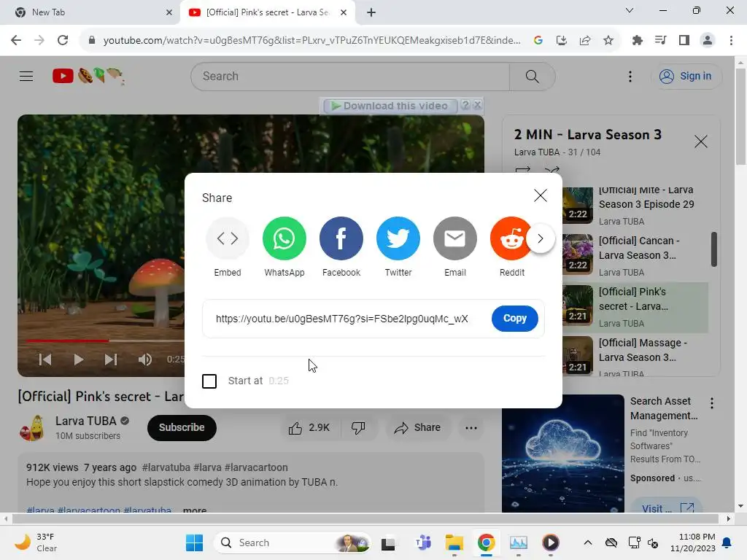
Task: Open the Embed code option
Action: [x=228, y=238]
